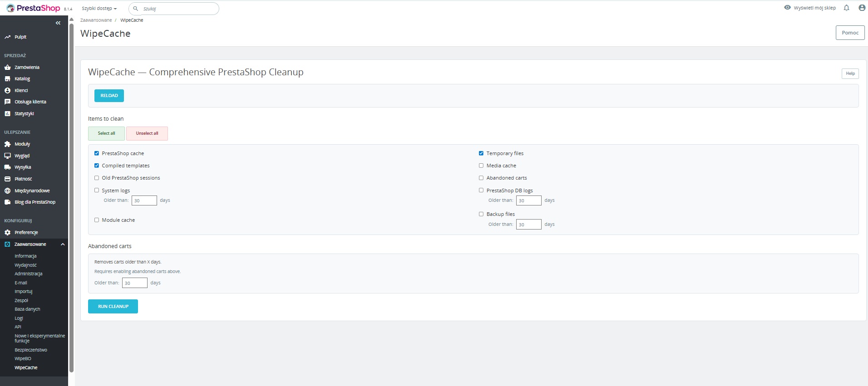Click the notifications bell icon
Viewport: 868px width, 386px height.
click(846, 8)
